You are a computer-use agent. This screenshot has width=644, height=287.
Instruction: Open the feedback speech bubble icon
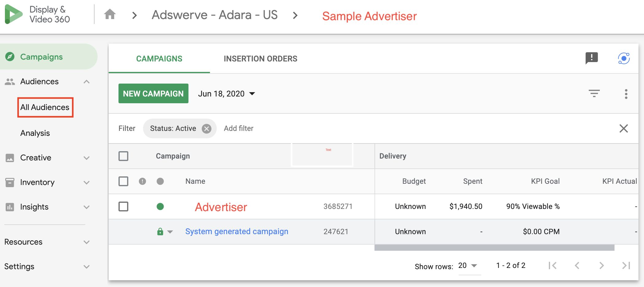pos(592,58)
